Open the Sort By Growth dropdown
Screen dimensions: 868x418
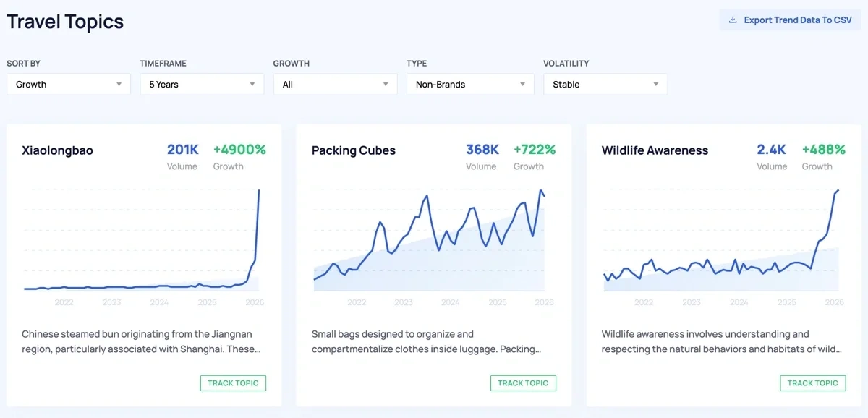69,85
